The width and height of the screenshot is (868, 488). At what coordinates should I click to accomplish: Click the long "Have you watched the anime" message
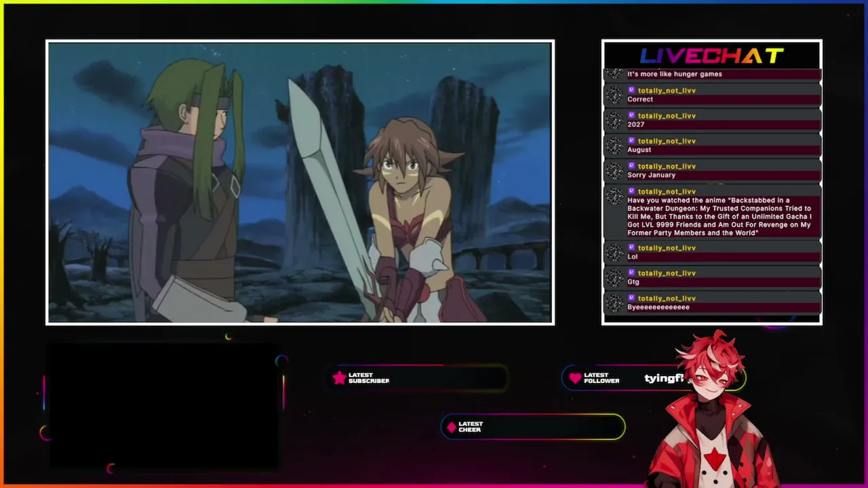coord(719,217)
